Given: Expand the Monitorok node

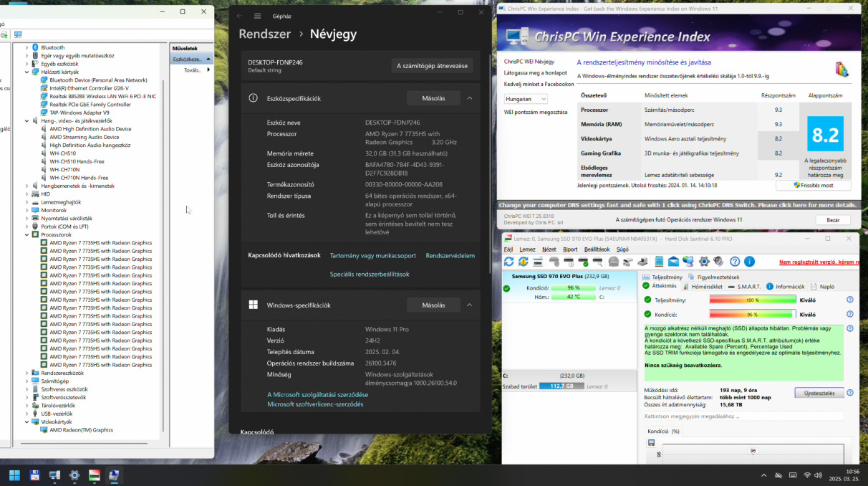Looking at the screenshot, I should [26, 210].
